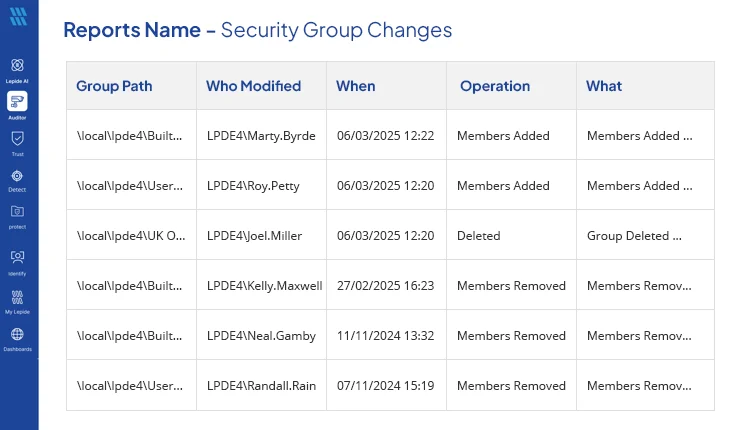Screen dimensions: 731x430
Task: Open the Lepide AI sidebar icon
Action: coord(17,65)
